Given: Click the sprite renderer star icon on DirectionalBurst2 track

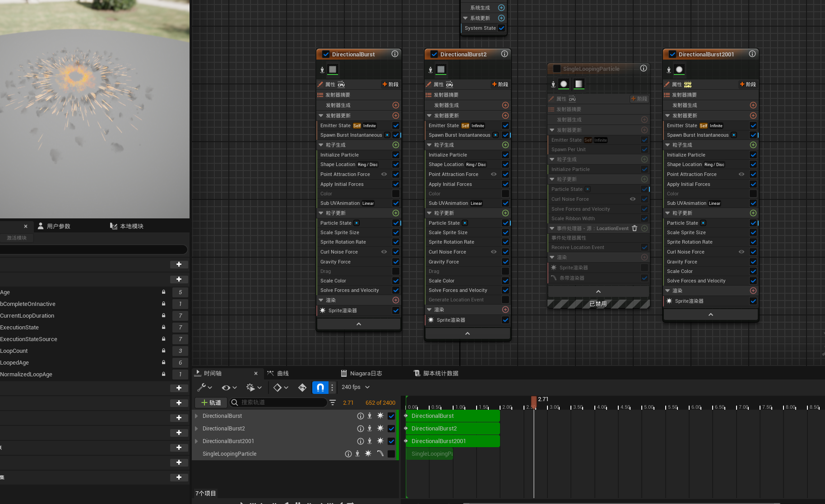Looking at the screenshot, I should (x=380, y=428).
